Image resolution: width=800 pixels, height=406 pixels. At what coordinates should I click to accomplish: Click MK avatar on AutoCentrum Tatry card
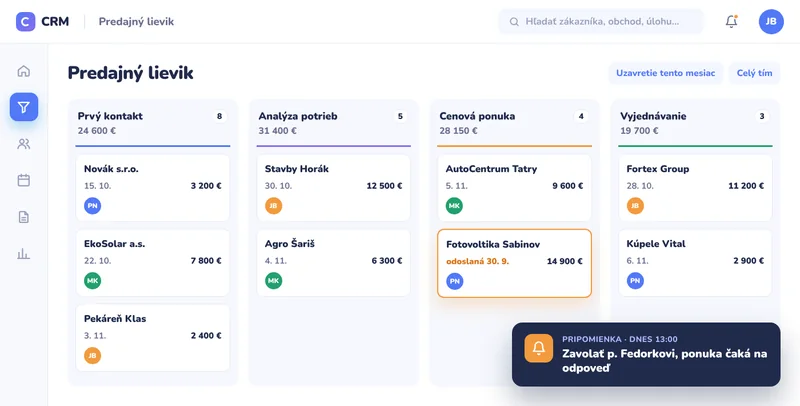point(454,206)
